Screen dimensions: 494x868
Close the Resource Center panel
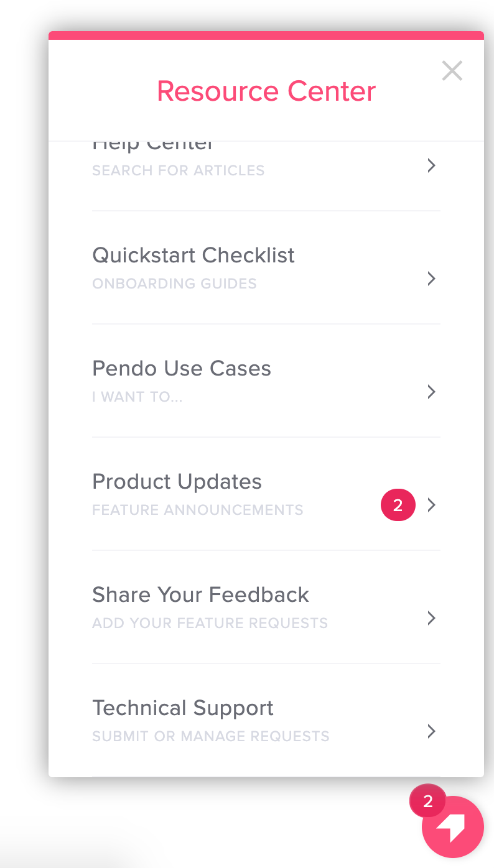coord(452,71)
